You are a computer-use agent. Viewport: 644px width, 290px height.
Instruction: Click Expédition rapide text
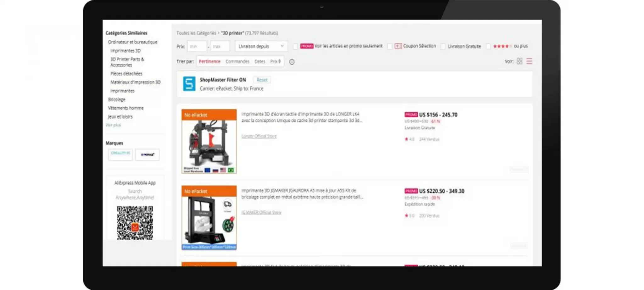coord(419,204)
